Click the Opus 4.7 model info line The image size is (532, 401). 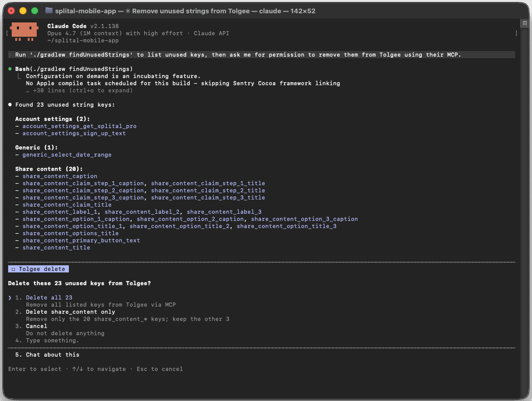tap(138, 33)
